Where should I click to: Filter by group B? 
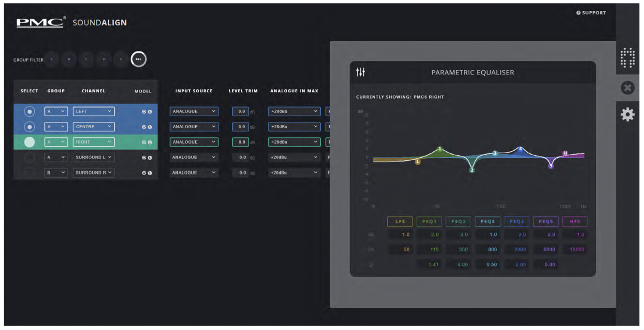point(69,59)
